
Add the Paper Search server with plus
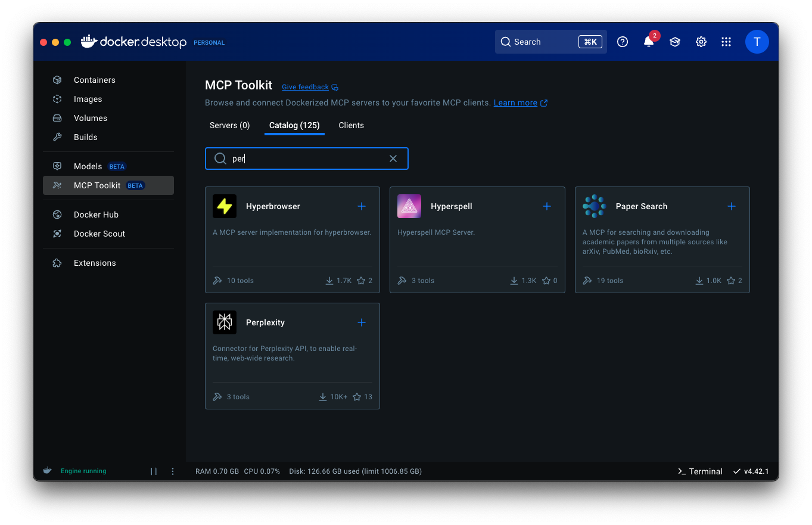click(x=732, y=206)
